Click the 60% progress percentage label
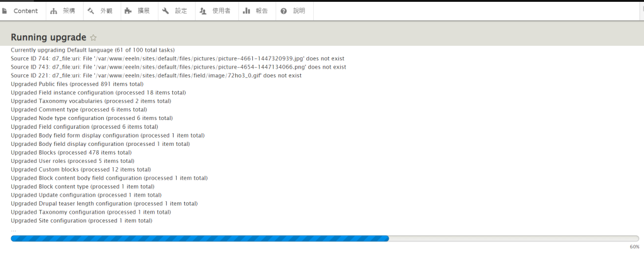The image size is (644, 259). pos(634,247)
